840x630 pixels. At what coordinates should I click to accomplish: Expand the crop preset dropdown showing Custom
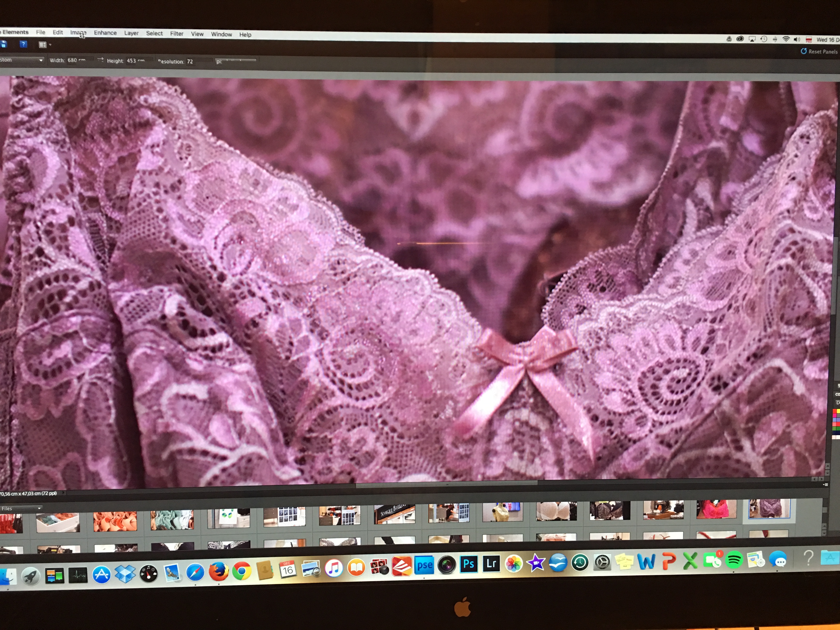22,60
